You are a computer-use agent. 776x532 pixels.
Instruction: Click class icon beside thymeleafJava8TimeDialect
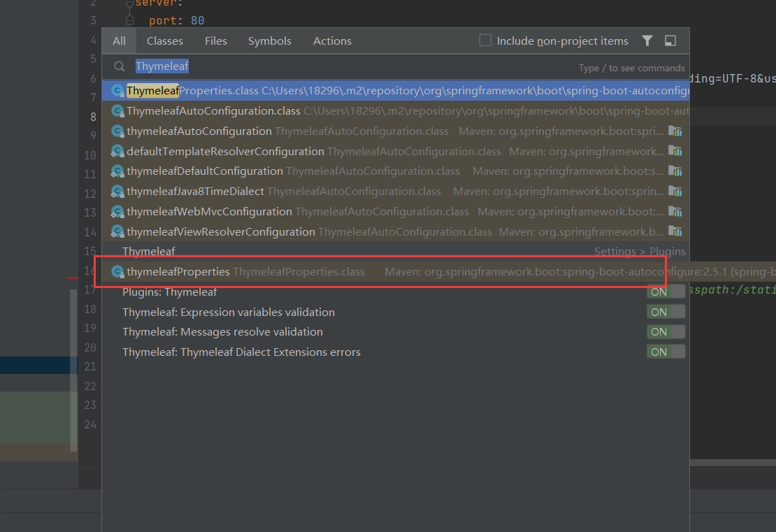117,192
